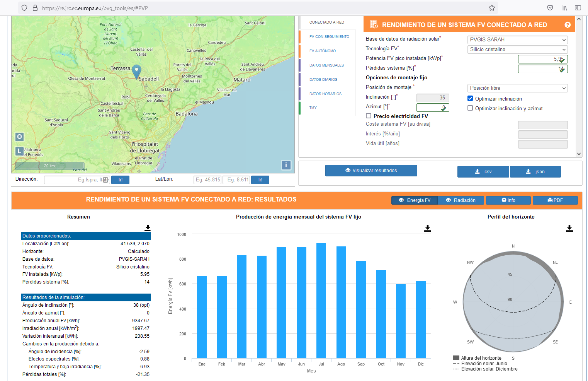Click the L button on the map
588x381 pixels.
tap(19, 151)
